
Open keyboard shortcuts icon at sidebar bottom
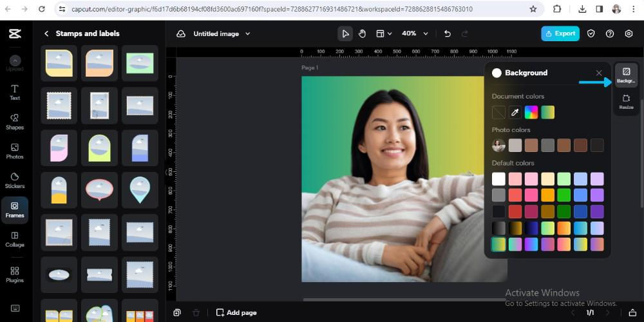point(15,308)
